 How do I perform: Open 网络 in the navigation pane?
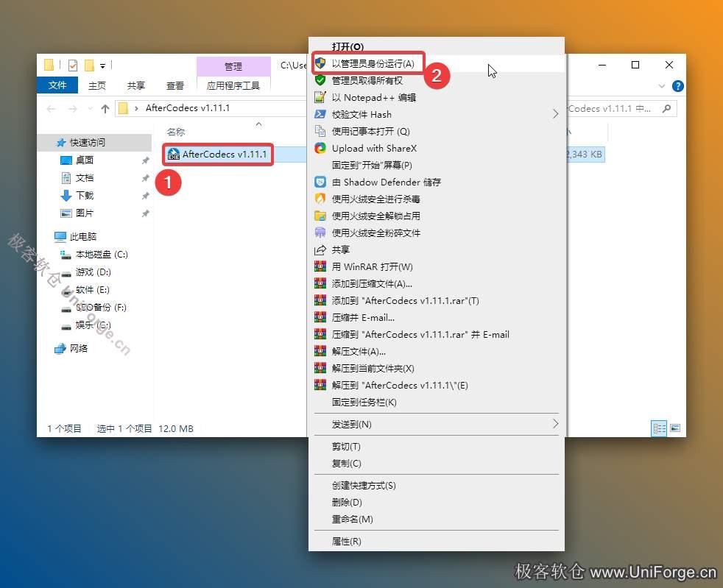click(x=78, y=348)
